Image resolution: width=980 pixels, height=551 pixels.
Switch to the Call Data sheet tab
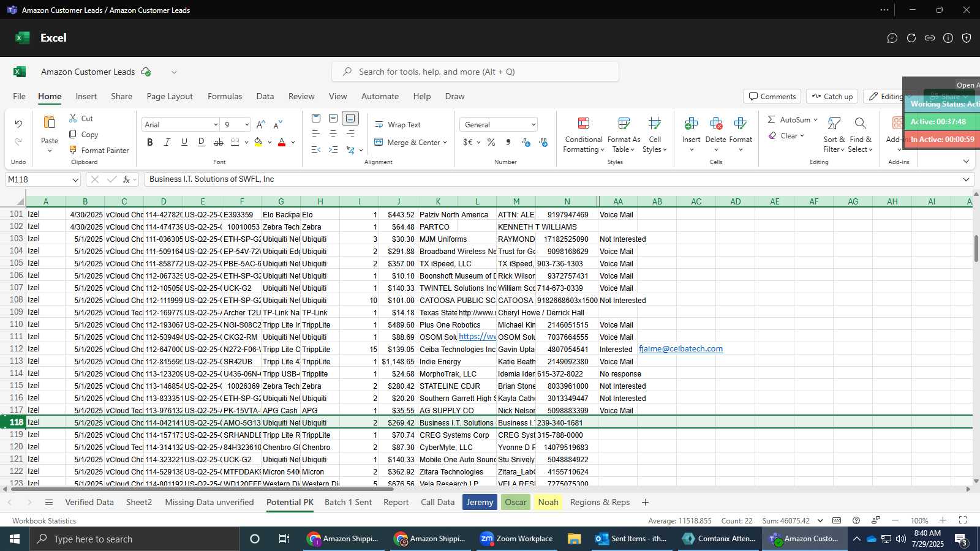click(438, 502)
